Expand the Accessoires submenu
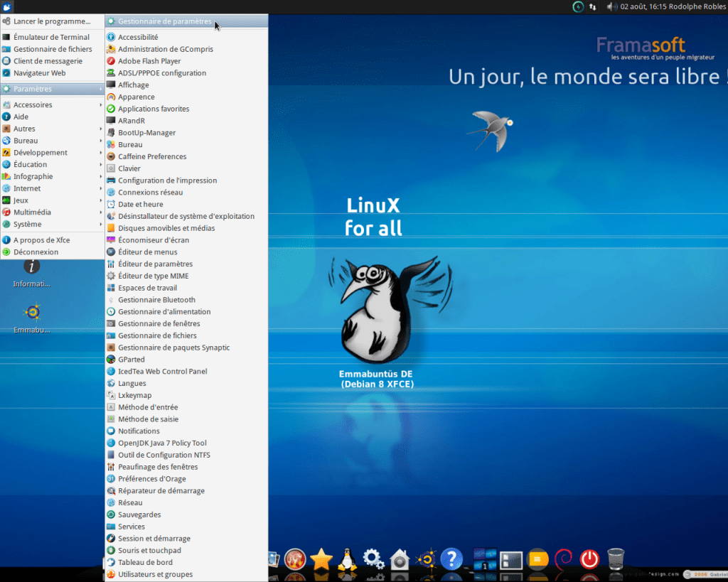This screenshot has width=728, height=582. point(33,104)
